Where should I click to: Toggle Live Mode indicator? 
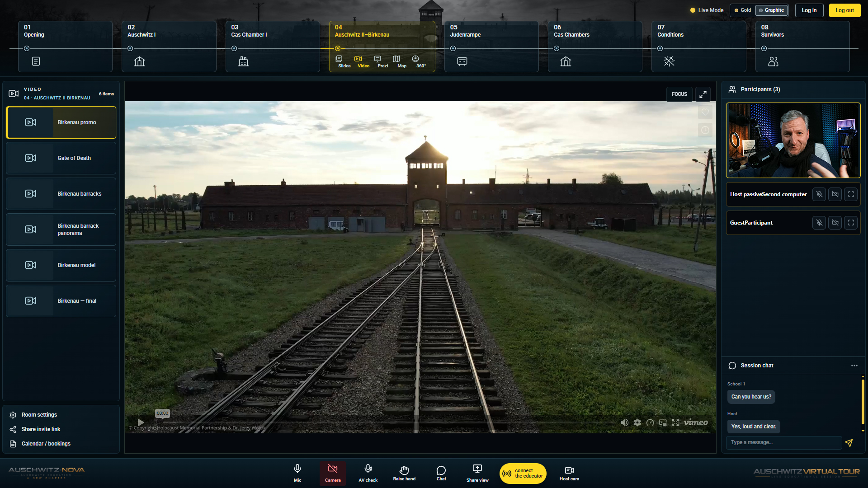707,10
